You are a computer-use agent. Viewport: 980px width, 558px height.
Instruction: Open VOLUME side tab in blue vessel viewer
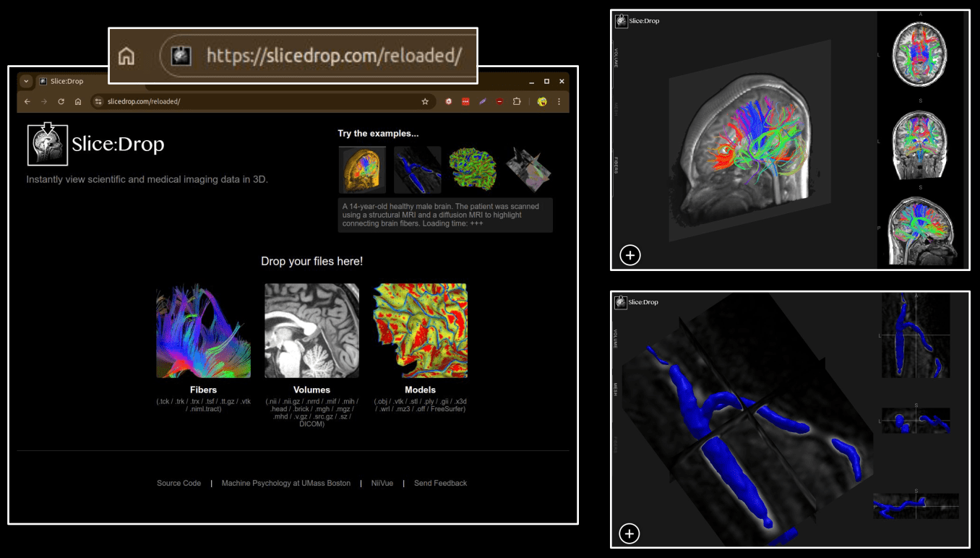pyautogui.click(x=616, y=338)
